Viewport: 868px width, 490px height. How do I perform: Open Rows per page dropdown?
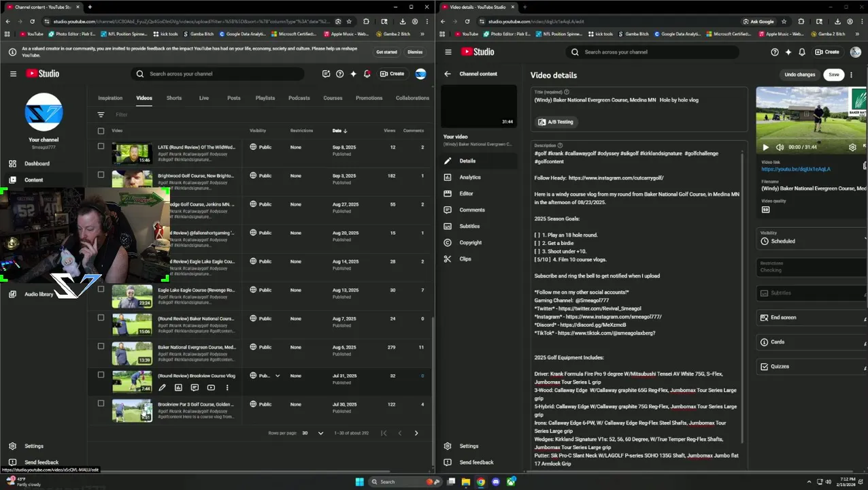pyautogui.click(x=313, y=433)
